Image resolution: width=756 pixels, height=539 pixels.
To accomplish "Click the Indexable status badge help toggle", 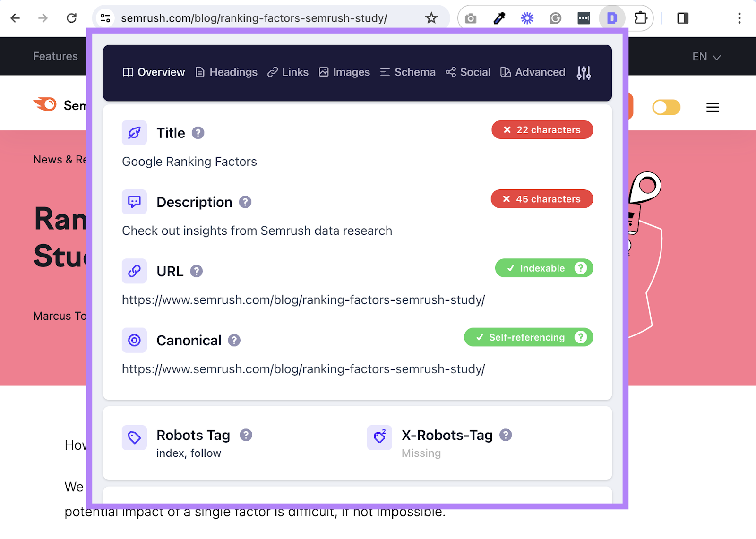I will pyautogui.click(x=580, y=268).
